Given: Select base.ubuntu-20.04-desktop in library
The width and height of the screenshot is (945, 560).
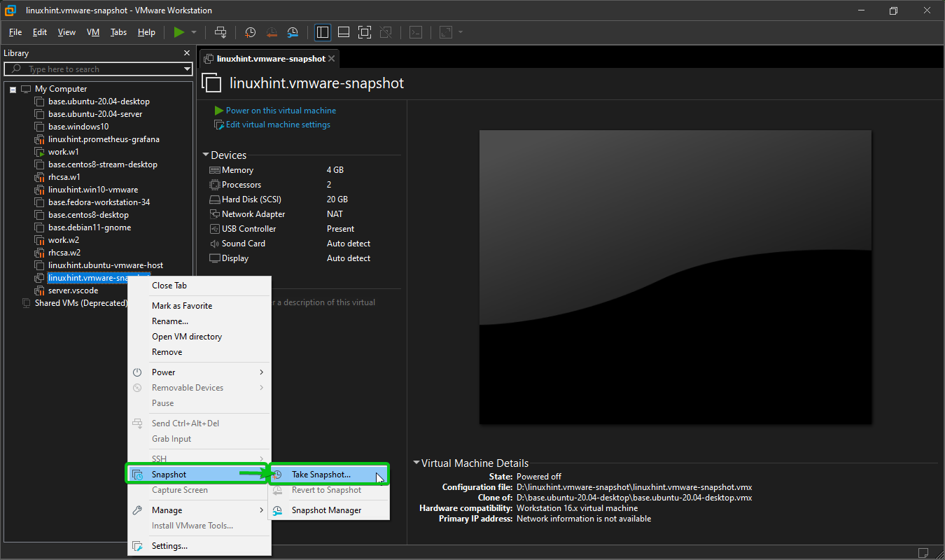Looking at the screenshot, I should point(99,101).
